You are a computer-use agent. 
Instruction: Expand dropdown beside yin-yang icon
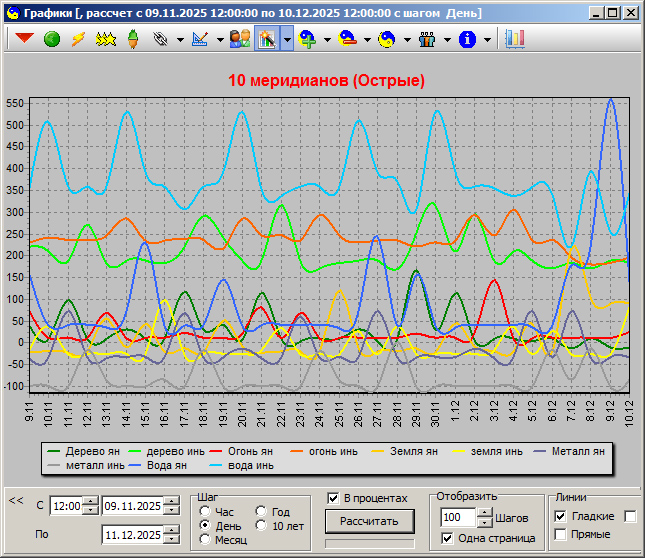pos(408,40)
